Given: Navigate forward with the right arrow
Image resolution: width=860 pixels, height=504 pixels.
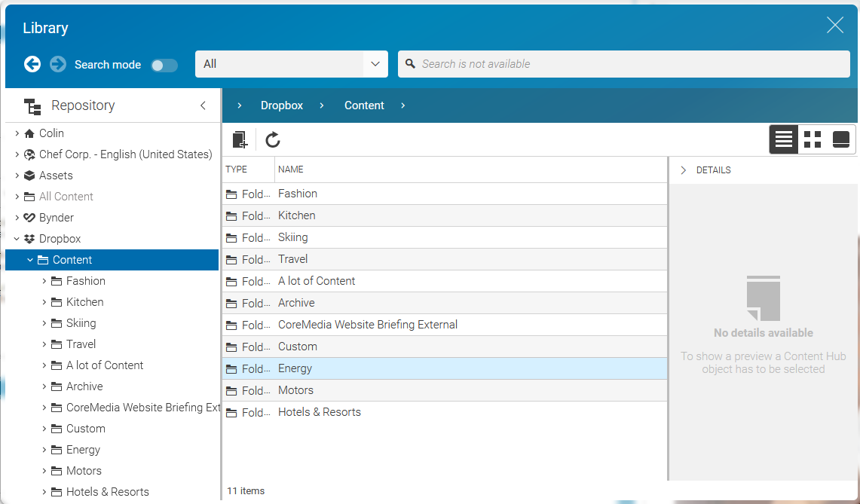Looking at the screenshot, I should tap(57, 64).
